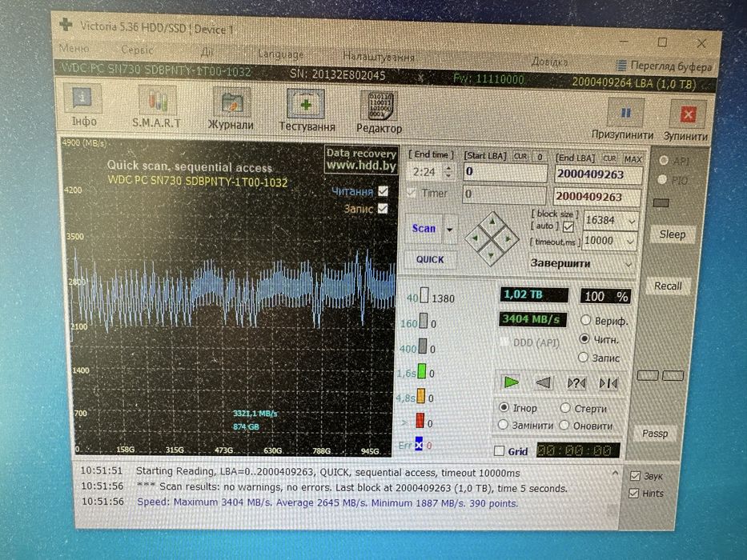The height and width of the screenshot is (560, 747).
Task: Select the Читн. read radio button
Action: pyautogui.click(x=584, y=338)
